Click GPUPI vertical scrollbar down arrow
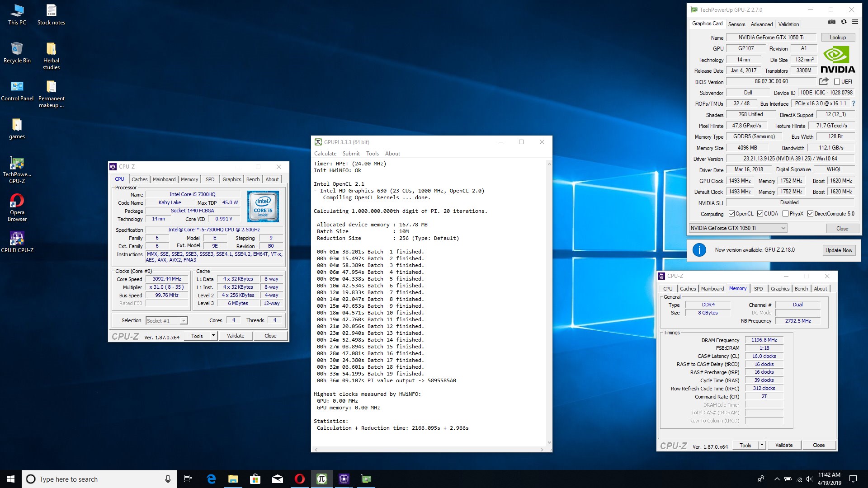 pyautogui.click(x=549, y=442)
